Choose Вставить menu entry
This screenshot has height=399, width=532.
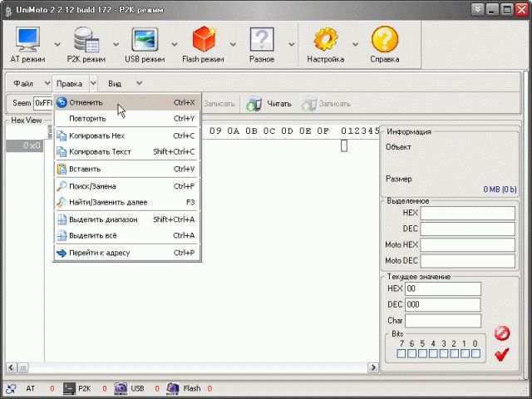(127, 169)
